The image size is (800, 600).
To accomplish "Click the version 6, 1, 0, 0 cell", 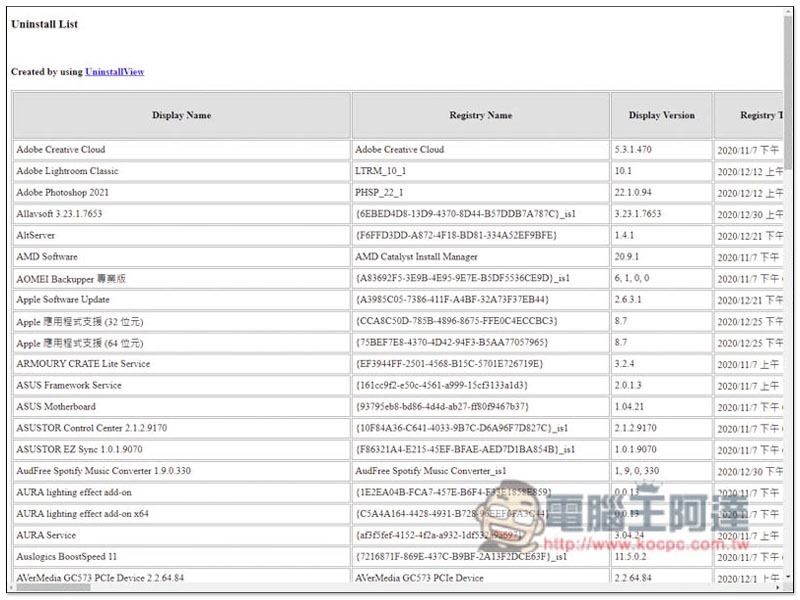I will coord(662,278).
